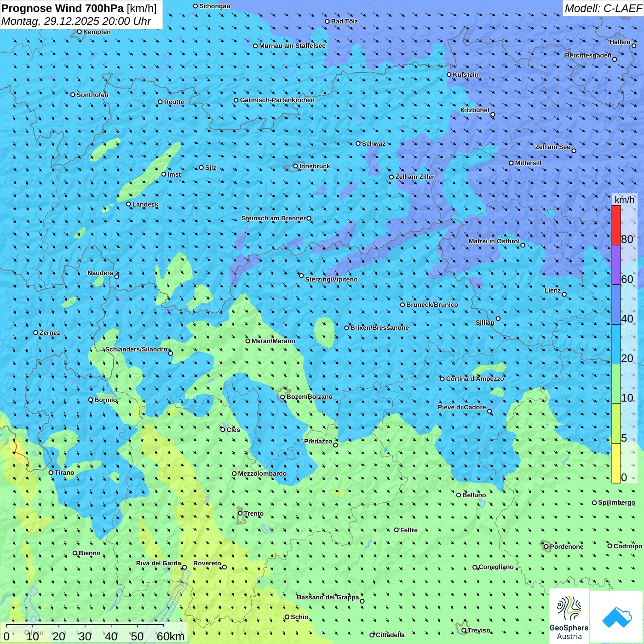Screen dimensions: 644x644
Task: Click the Kitzbühel label
Action: [x=475, y=110]
